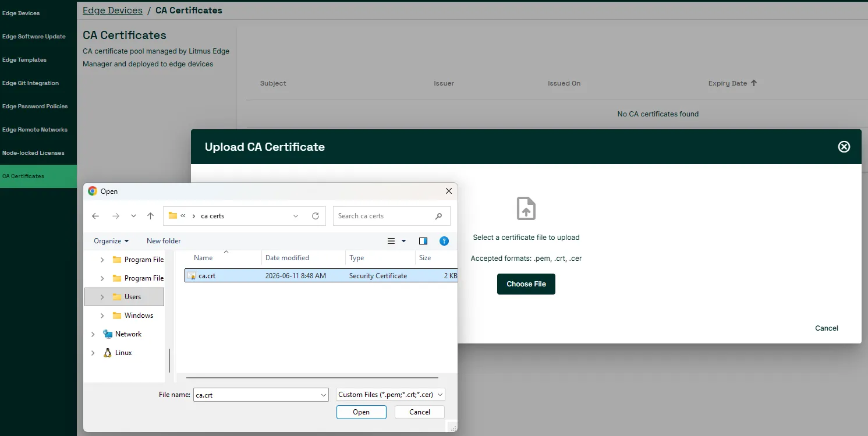Click Forward arrow in Open dialog
Viewport: 868px width, 436px height.
[115, 216]
